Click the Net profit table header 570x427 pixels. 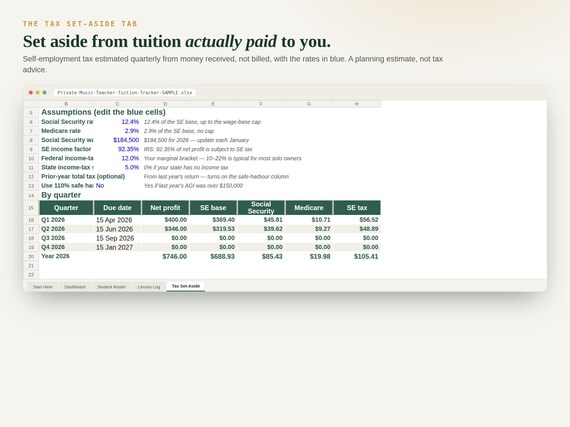tap(165, 208)
